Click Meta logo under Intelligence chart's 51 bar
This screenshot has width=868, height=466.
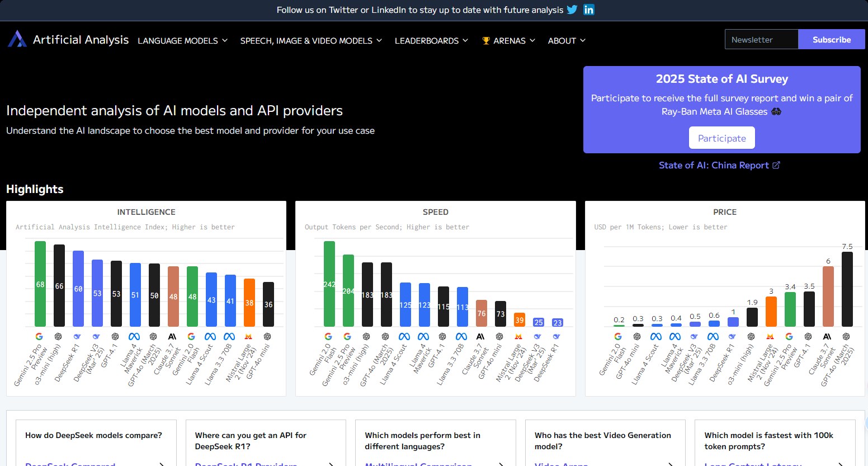point(134,336)
